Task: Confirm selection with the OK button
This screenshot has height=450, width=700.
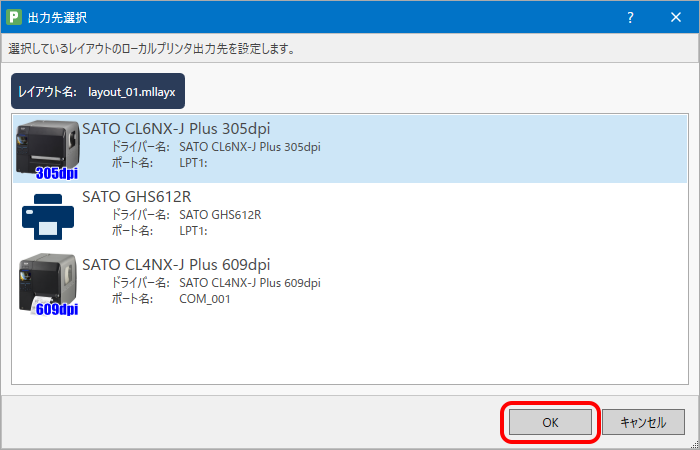Action: pos(550,422)
